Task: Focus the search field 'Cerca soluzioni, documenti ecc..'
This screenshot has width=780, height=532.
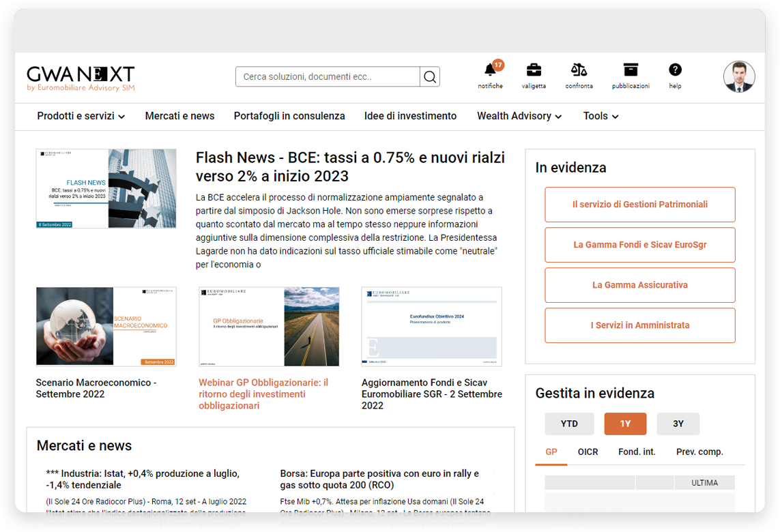Action: (328, 76)
